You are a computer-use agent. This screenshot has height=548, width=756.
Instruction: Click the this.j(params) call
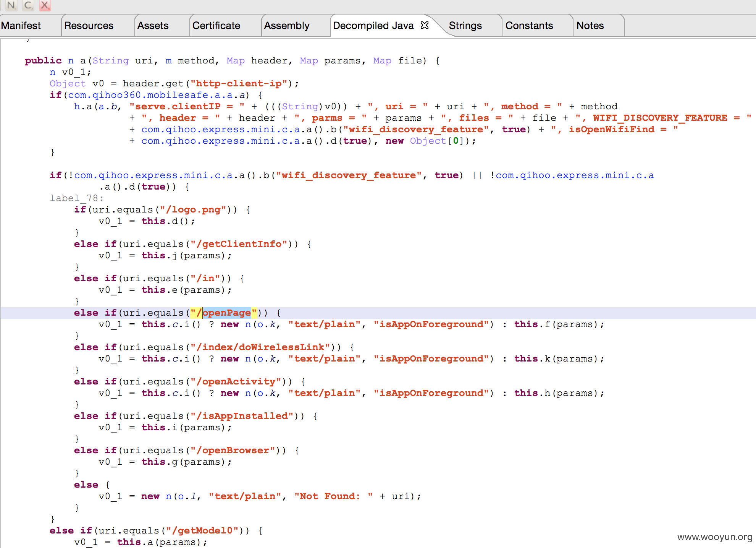(184, 256)
